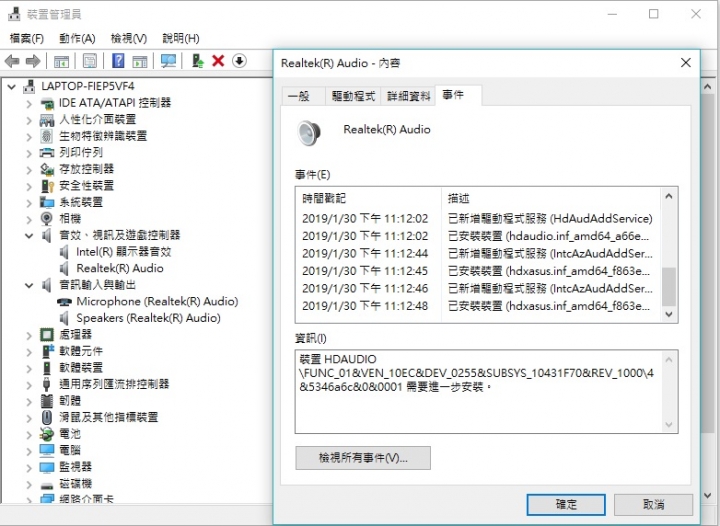Switch to the 驅動程式 tab

353,96
